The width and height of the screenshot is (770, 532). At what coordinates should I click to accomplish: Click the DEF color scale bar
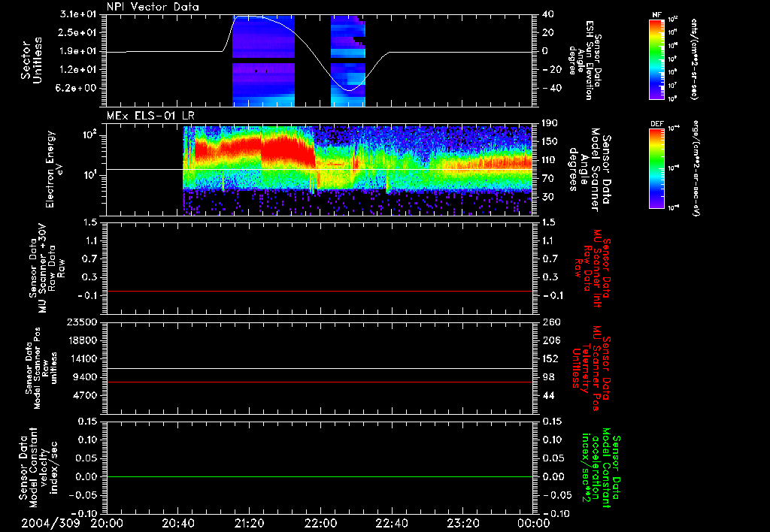tap(656, 168)
